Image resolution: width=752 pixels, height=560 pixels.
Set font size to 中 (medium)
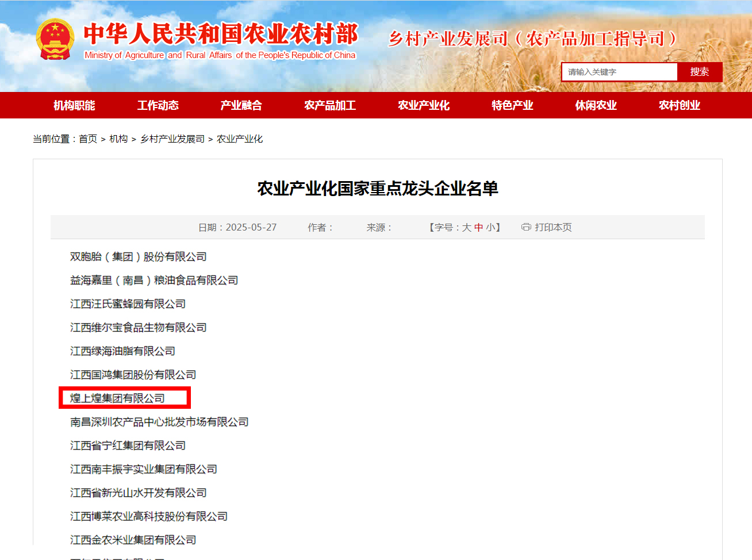478,228
